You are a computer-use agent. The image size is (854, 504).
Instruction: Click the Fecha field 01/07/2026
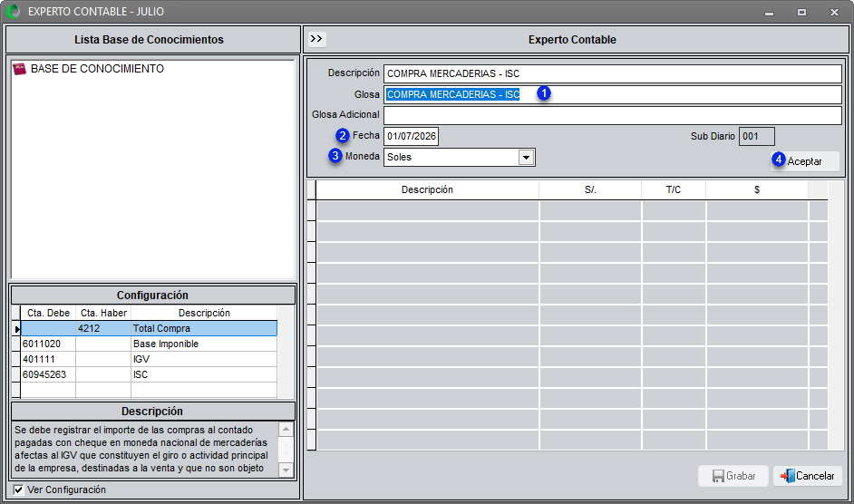click(412, 136)
